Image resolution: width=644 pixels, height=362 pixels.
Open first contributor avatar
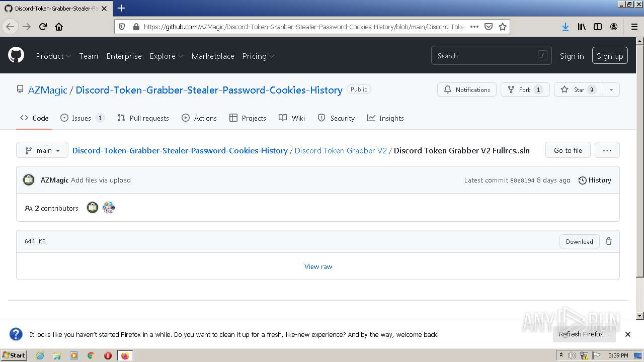[x=93, y=207]
